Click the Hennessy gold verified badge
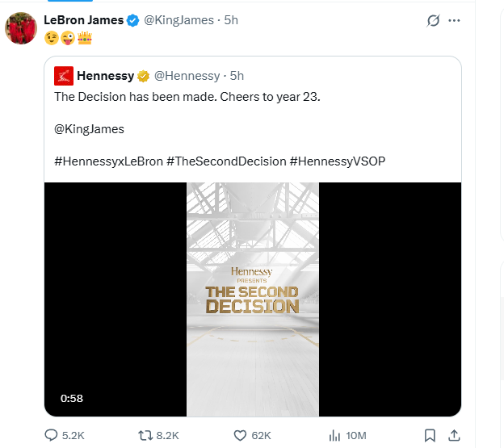The height and width of the screenshot is (448, 504). click(143, 76)
